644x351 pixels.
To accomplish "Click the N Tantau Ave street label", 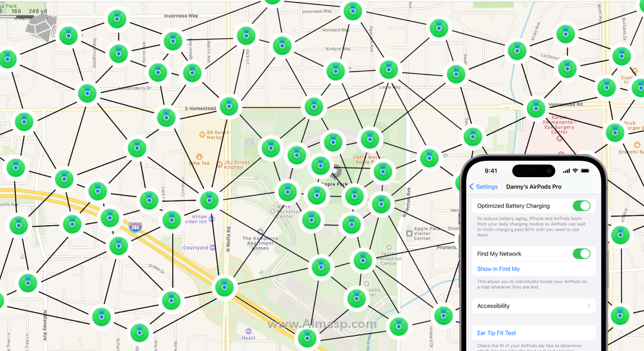I will click(x=406, y=202).
